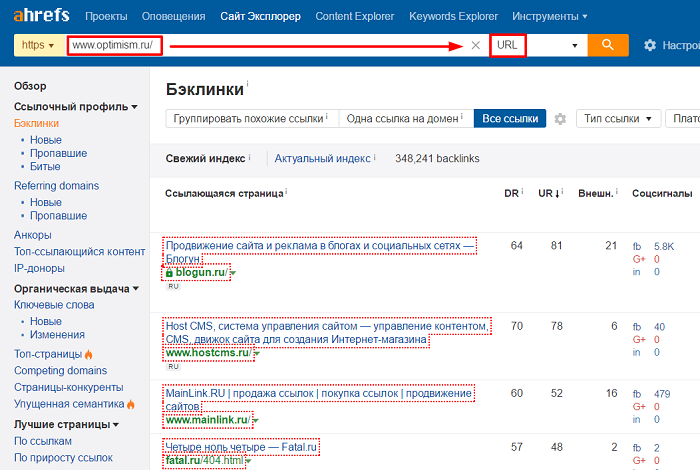
Task: Click the orange search magnifier button
Action: [x=608, y=45]
